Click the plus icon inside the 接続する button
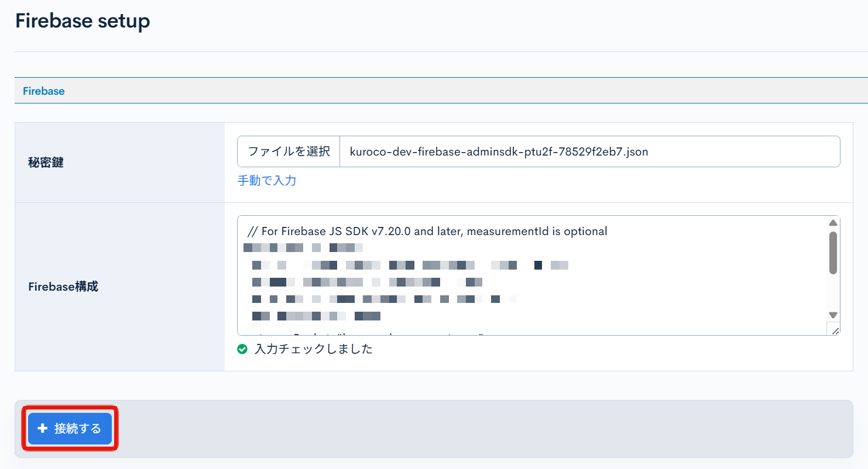868x469 pixels. [42, 429]
